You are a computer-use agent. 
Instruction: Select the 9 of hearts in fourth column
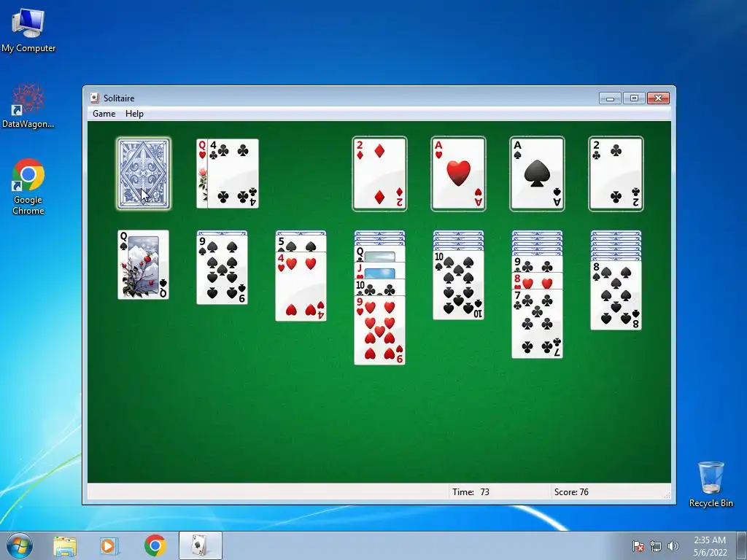(x=379, y=330)
